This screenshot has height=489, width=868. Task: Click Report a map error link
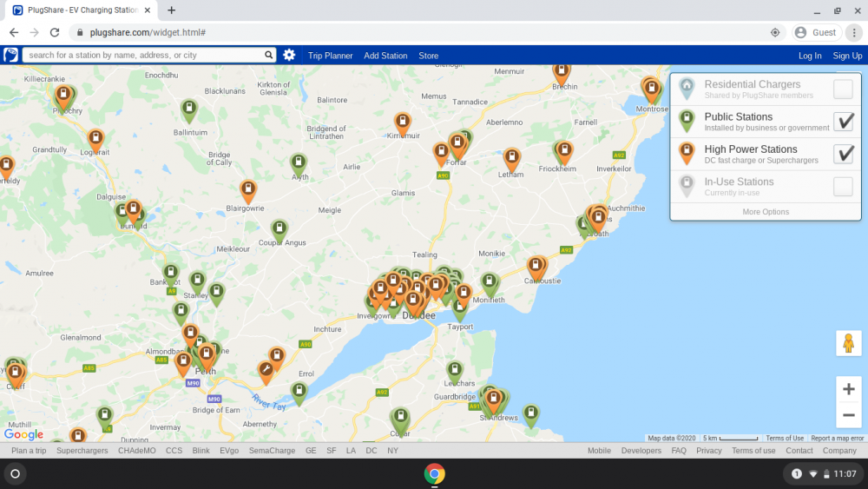tap(837, 438)
